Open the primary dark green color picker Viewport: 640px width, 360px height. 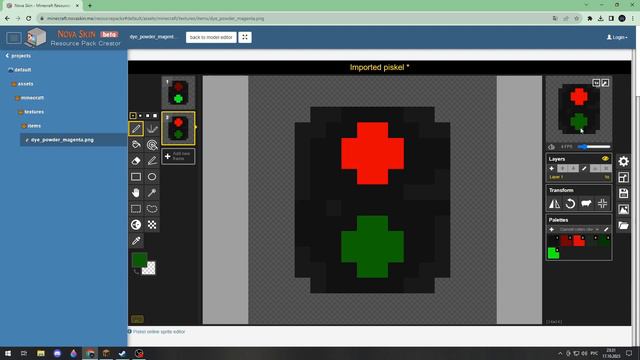coord(140,260)
